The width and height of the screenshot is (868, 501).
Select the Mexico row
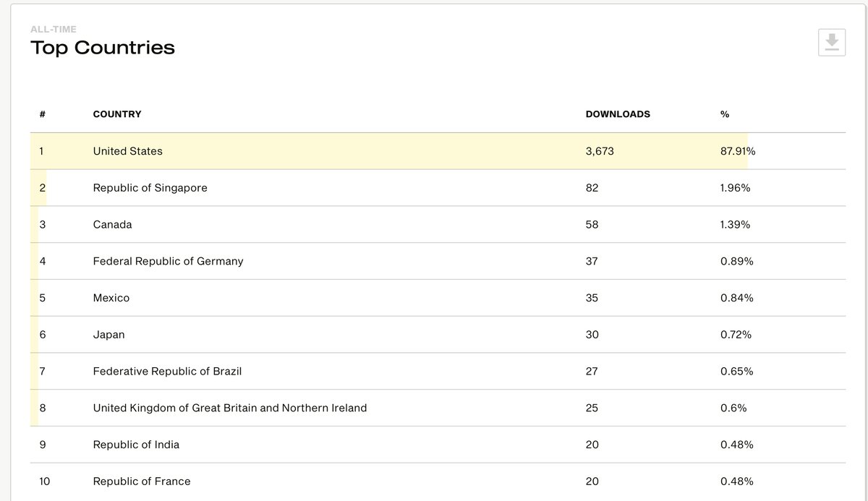point(438,298)
